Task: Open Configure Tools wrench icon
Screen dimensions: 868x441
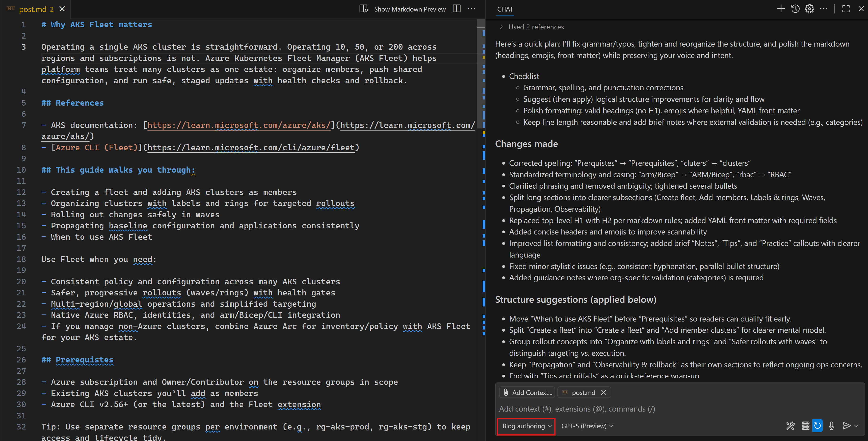Action: point(790,426)
